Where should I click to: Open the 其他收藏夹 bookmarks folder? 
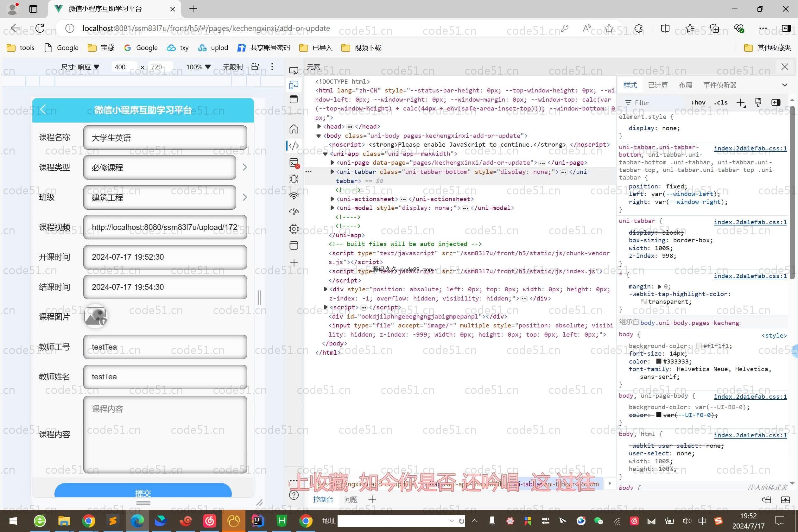[767, 48]
